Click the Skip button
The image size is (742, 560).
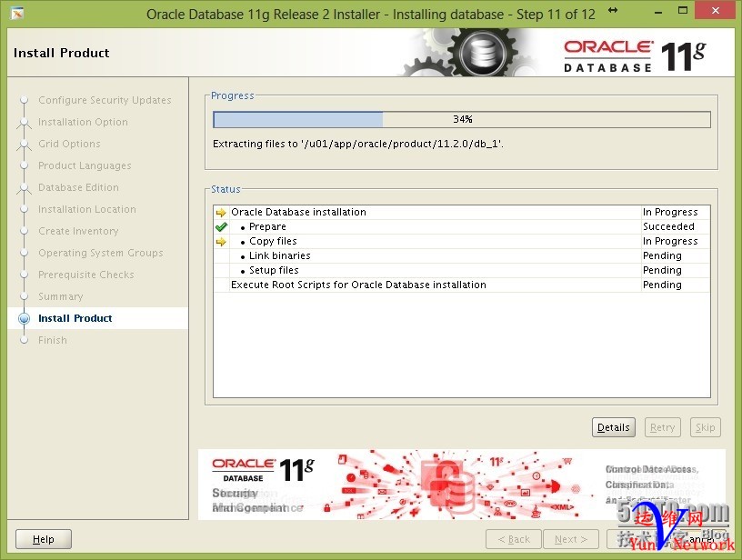click(705, 427)
